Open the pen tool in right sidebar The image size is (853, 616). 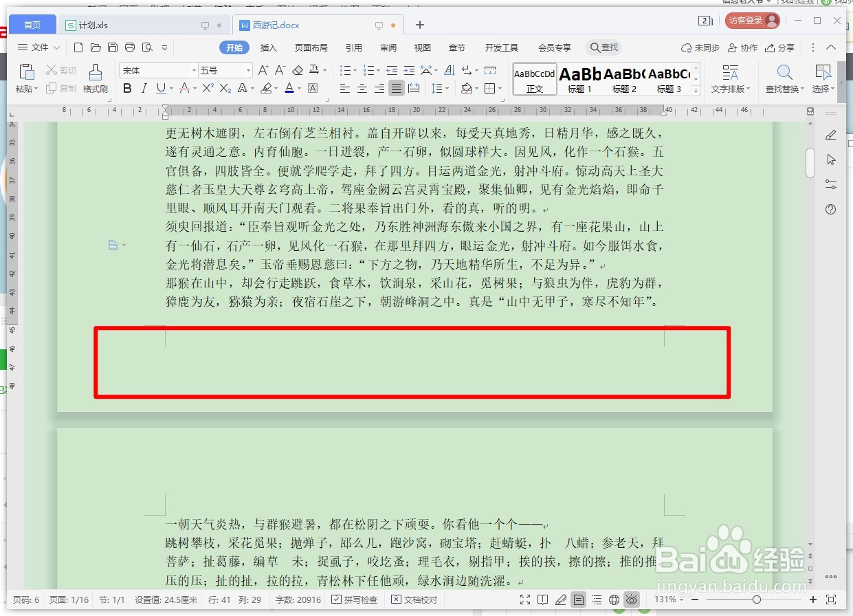[831, 135]
